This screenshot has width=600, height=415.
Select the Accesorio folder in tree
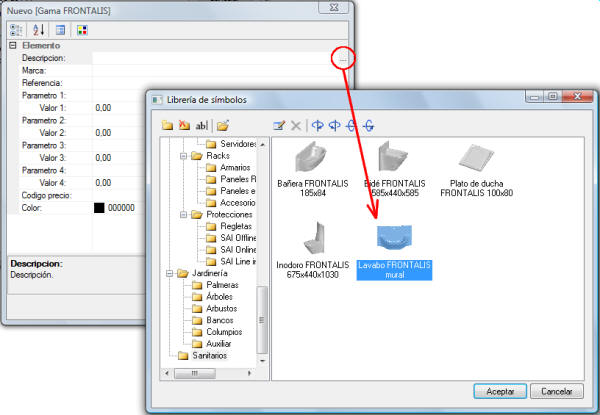coord(231,203)
